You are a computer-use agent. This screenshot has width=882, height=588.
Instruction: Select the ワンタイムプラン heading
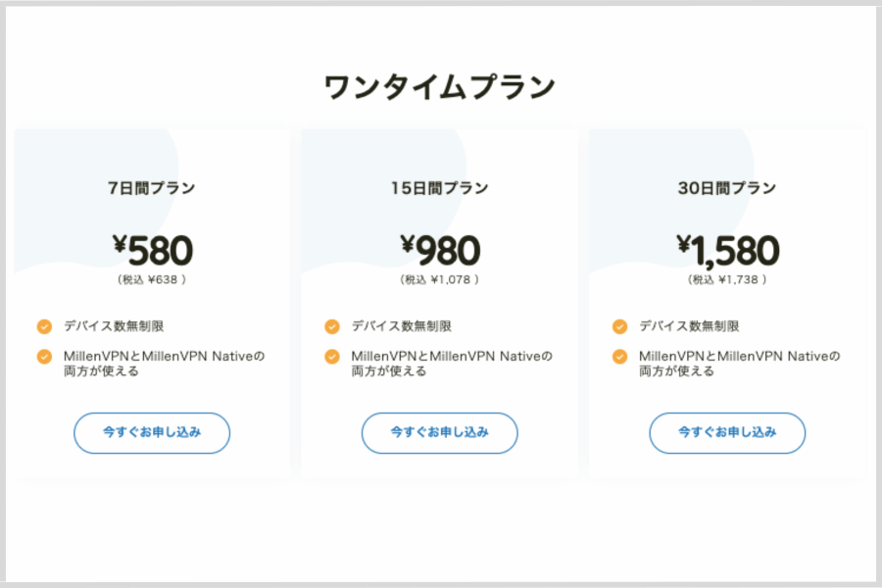[440, 87]
